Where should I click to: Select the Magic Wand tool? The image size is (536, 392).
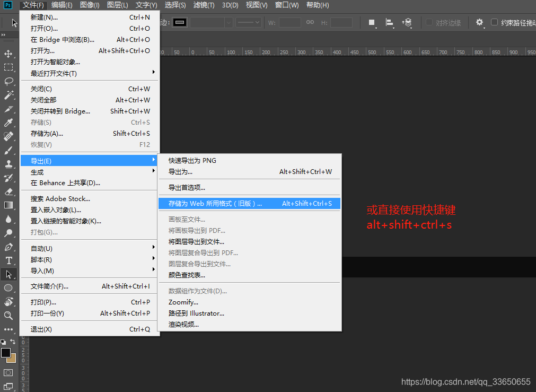[8, 95]
